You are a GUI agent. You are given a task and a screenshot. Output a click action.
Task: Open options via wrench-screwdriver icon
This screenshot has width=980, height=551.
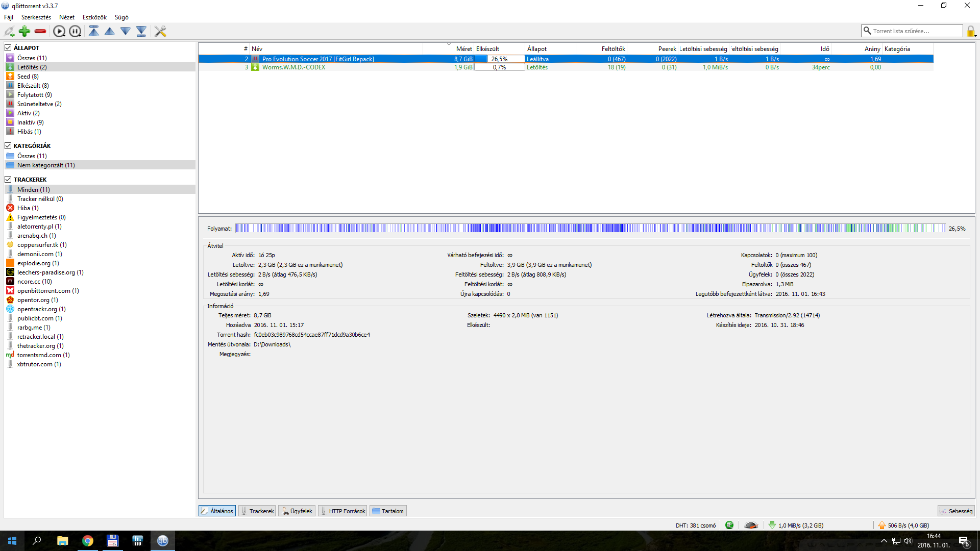point(160,32)
